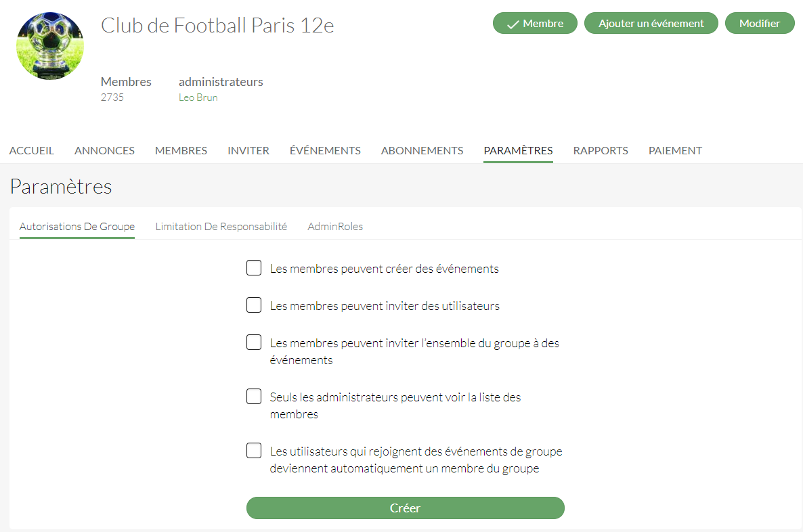The image size is (803, 532).
Task: Open the INVITER tab
Action: click(x=248, y=150)
